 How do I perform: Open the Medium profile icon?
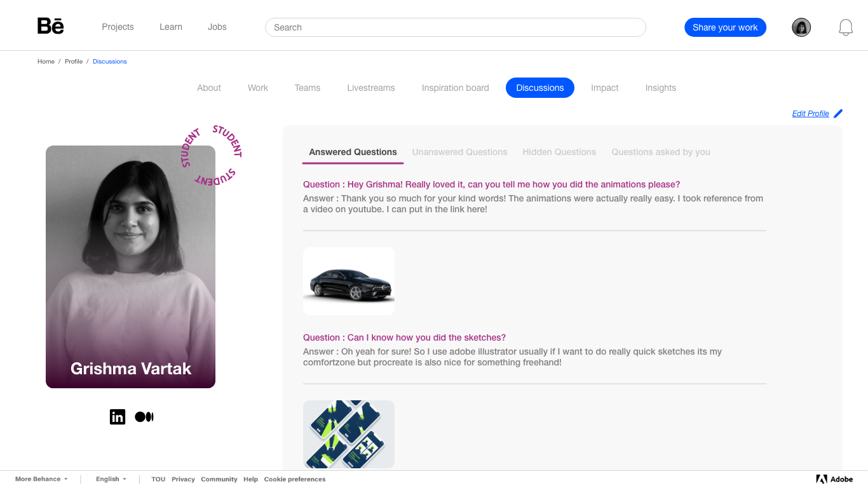(x=144, y=417)
